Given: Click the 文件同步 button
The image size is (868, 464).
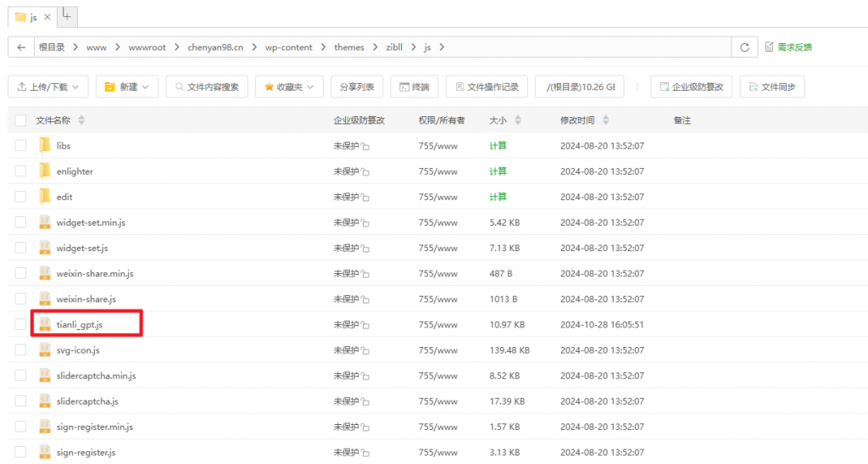Looking at the screenshot, I should (x=772, y=87).
